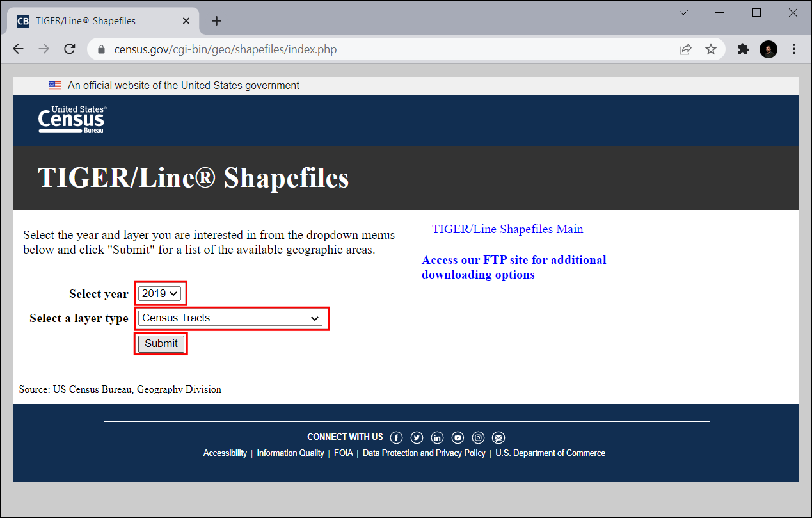Bookmark this page with star icon

pos(710,49)
